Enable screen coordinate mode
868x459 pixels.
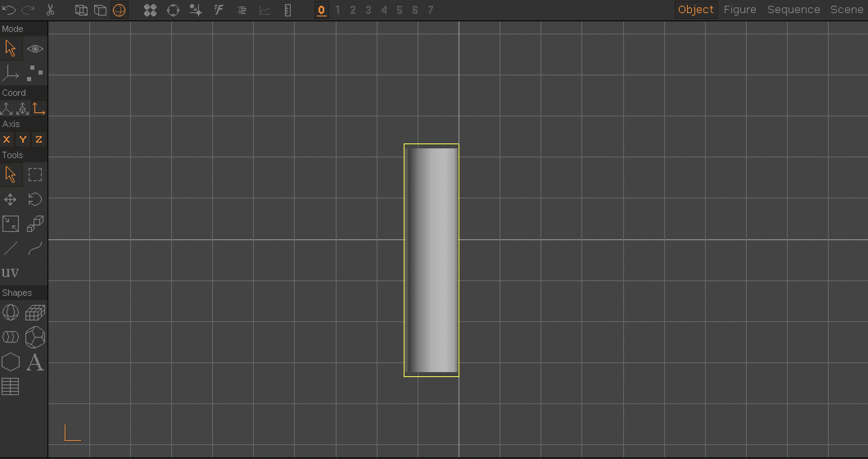click(x=39, y=109)
